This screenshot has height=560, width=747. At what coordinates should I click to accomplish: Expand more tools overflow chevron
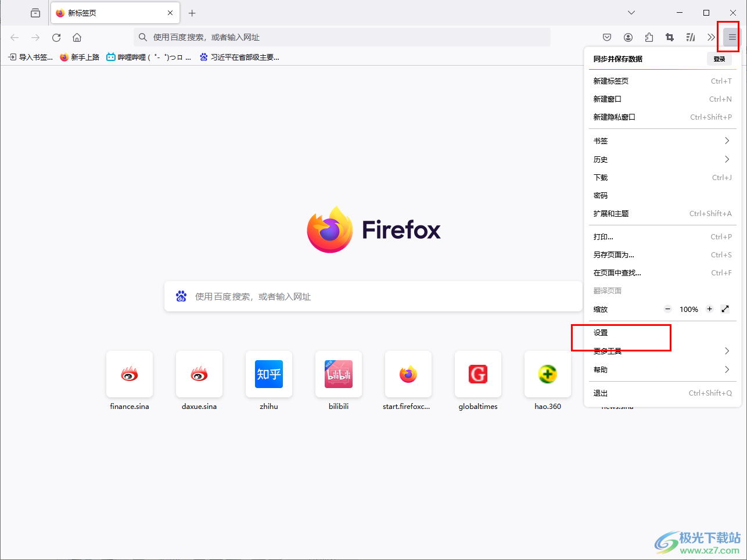[711, 37]
